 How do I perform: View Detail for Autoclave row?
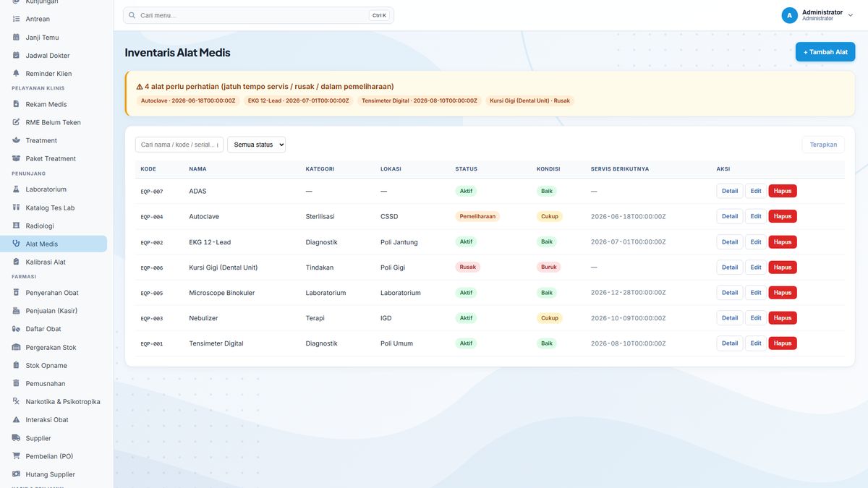pyautogui.click(x=730, y=216)
